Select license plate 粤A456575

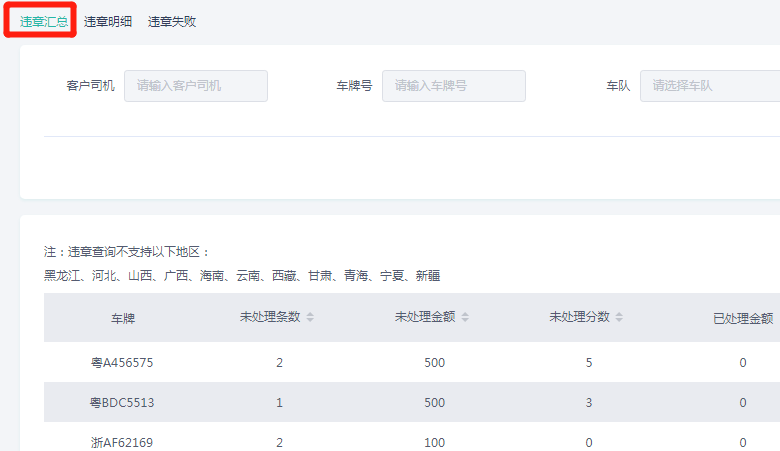pos(122,362)
